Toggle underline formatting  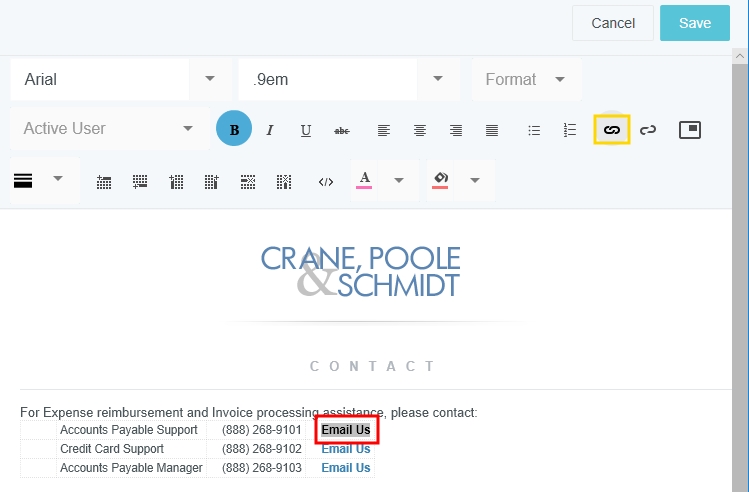tap(306, 130)
